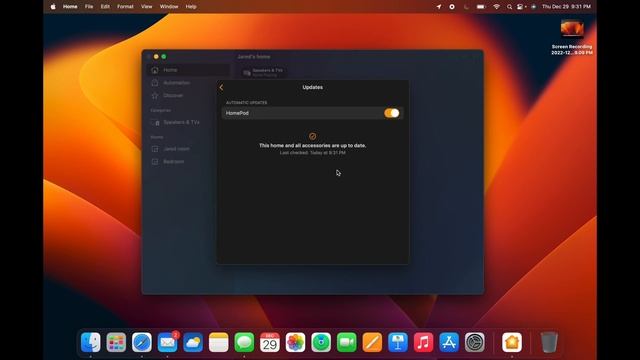Image resolution: width=640 pixels, height=360 pixels.
Task: Click the Last checked timestamp text
Action: (313, 153)
